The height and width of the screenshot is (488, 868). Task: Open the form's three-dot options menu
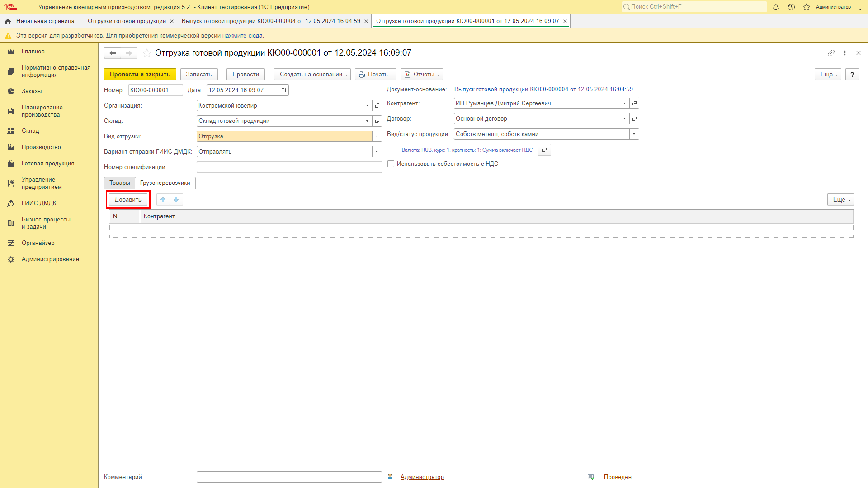point(845,53)
